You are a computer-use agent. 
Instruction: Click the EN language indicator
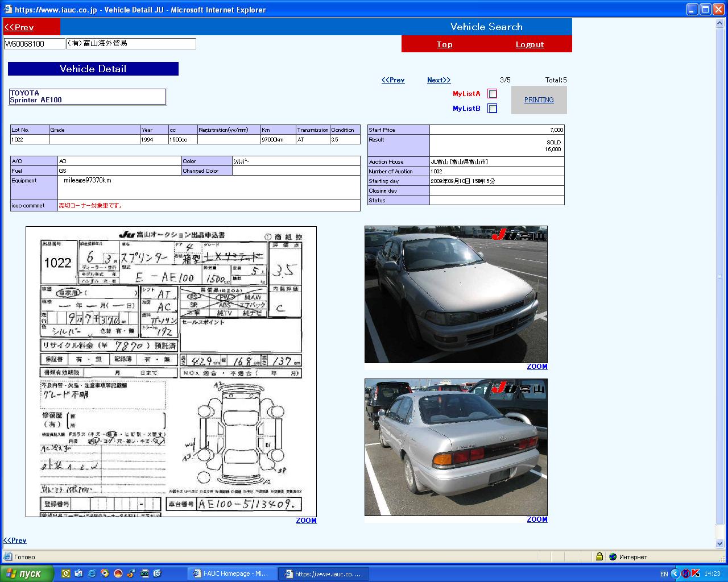664,574
